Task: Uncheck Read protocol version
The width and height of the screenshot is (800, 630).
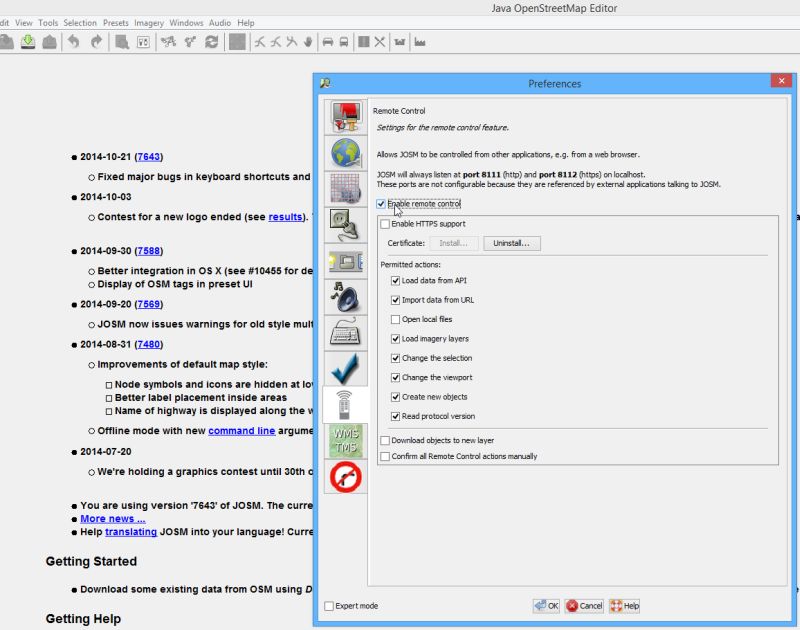Action: tap(395, 416)
